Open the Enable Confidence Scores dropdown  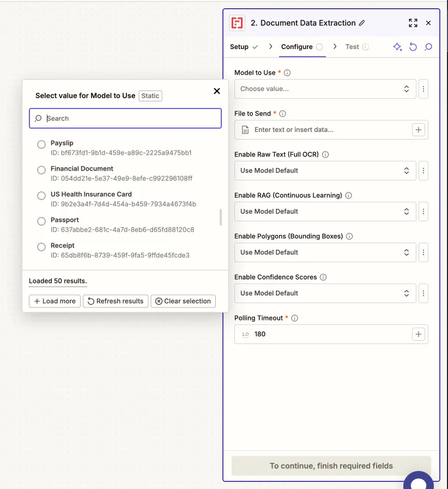coord(325,293)
